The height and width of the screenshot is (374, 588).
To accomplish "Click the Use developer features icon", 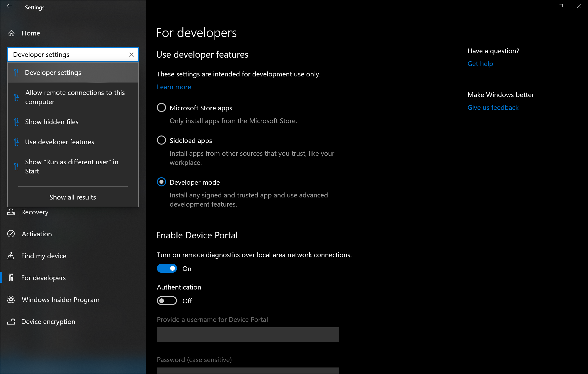I will tap(17, 142).
